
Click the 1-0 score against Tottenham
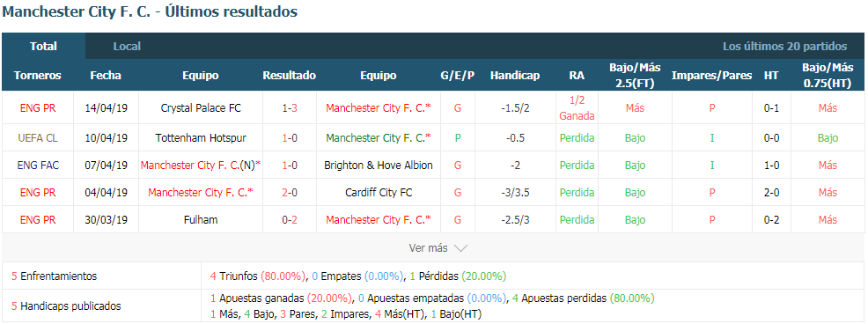pos(290,138)
